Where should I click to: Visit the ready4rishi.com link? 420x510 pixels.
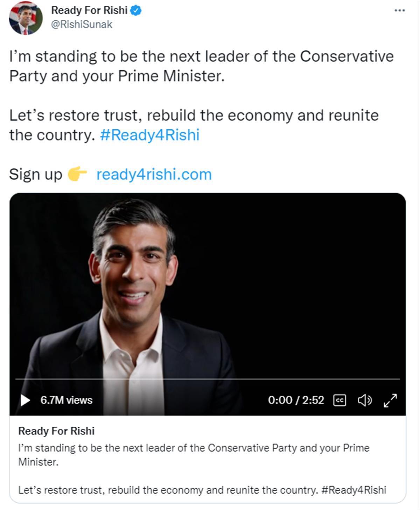coord(154,174)
